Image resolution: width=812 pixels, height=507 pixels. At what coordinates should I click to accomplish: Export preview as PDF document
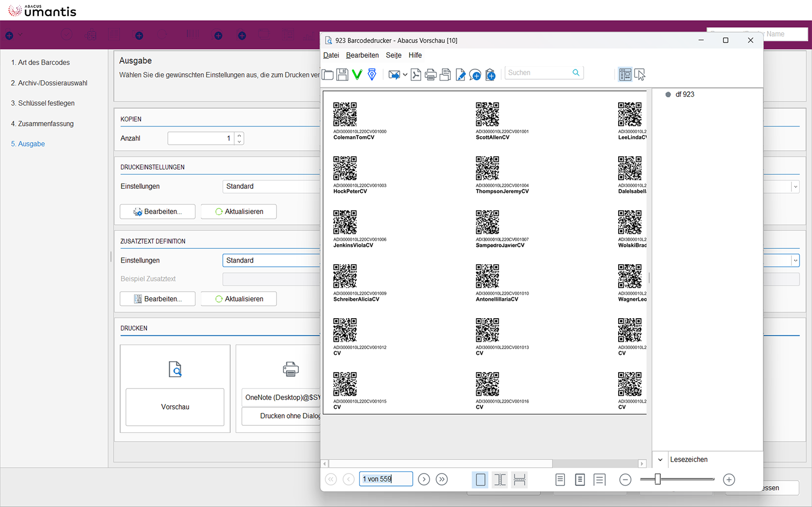(416, 74)
